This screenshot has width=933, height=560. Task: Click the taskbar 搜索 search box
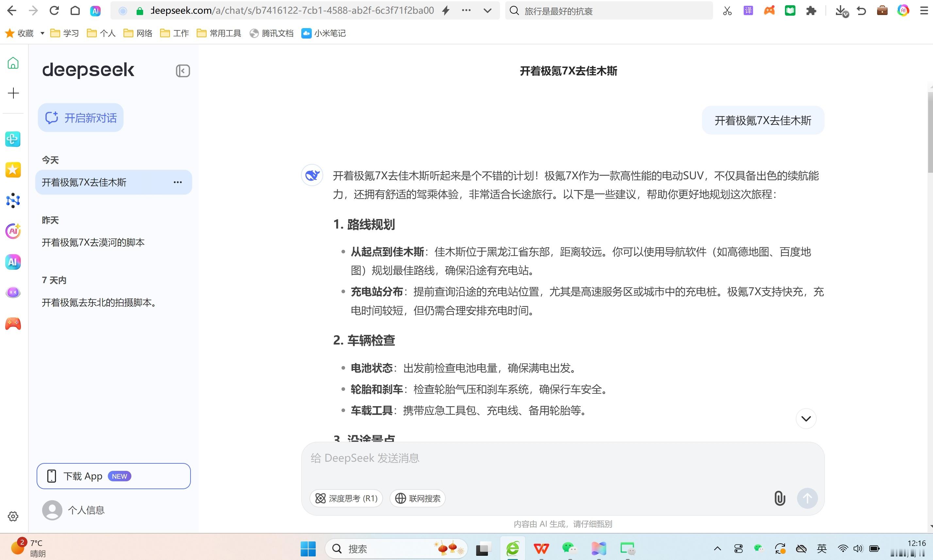pyautogui.click(x=396, y=549)
